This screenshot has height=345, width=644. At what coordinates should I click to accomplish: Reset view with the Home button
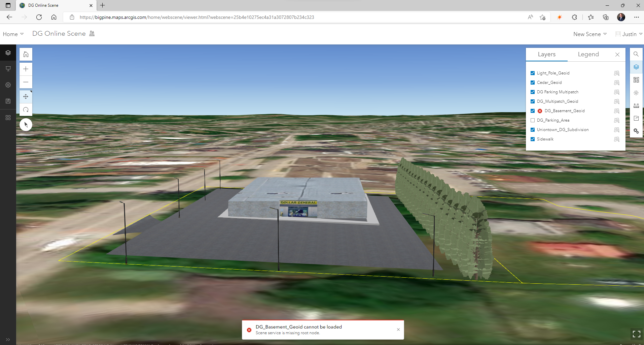point(26,54)
